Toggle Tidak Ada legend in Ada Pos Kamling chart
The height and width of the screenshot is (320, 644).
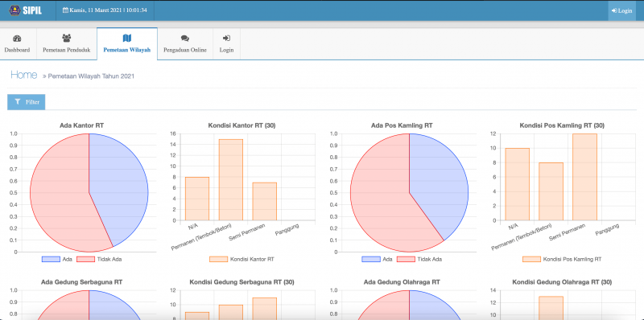pyautogui.click(x=419, y=259)
